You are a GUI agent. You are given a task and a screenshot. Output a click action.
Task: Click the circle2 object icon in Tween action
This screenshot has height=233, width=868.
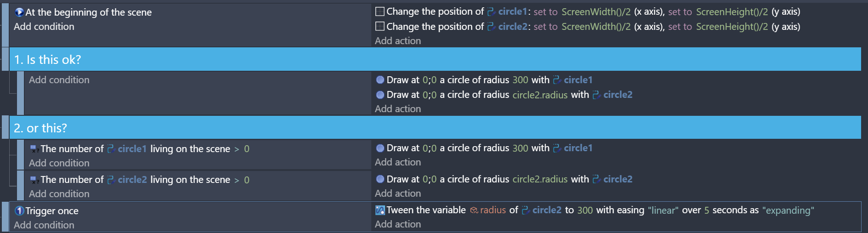(526, 210)
